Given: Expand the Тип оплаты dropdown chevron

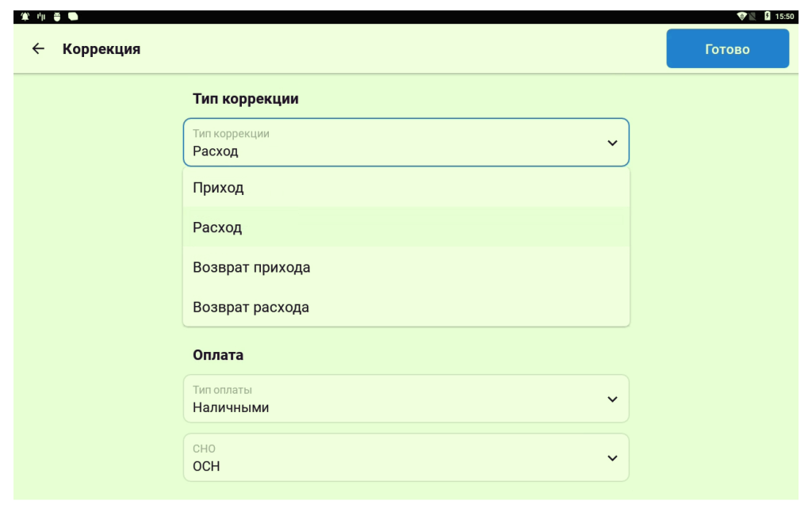Looking at the screenshot, I should [612, 399].
